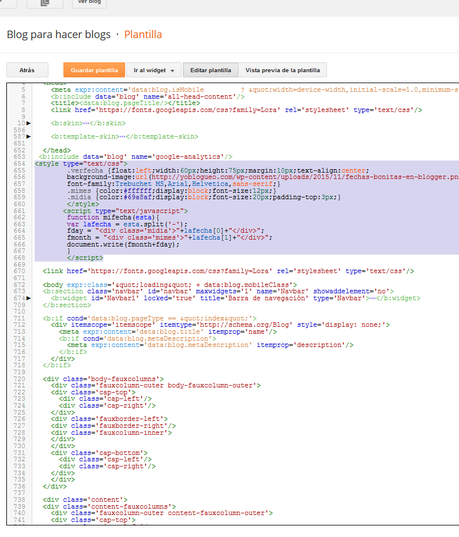Click the Lora stylesheet link on line 670
The height and width of the screenshot is (537, 459).
pos(228,271)
